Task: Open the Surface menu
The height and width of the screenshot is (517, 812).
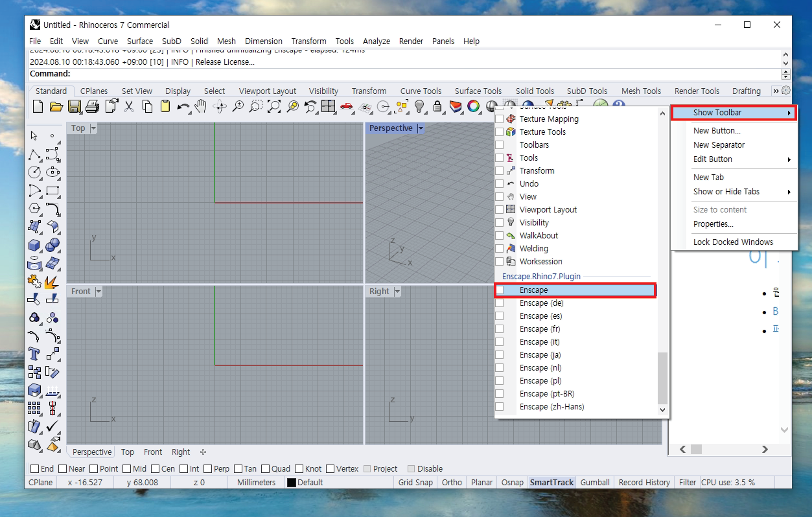Action: [139, 41]
